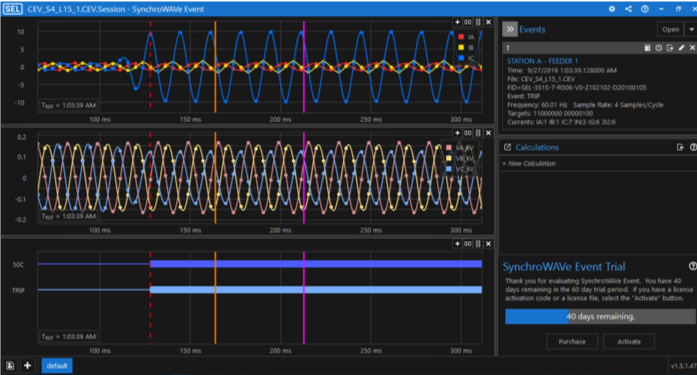Open help for the Calculations panel
This screenshot has width=697, height=375.
tap(693, 147)
